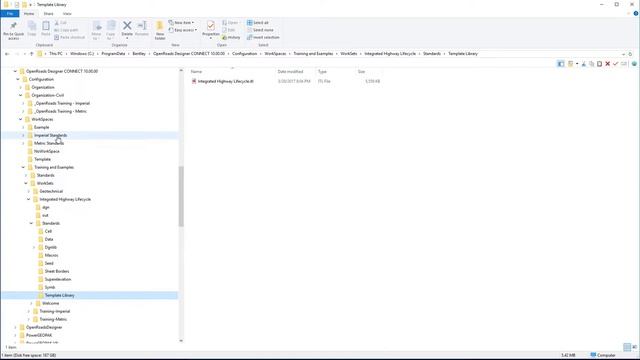Collapse Integrated Highway Lifecycle tree node
The width and height of the screenshot is (640, 360).
pos(29,199)
